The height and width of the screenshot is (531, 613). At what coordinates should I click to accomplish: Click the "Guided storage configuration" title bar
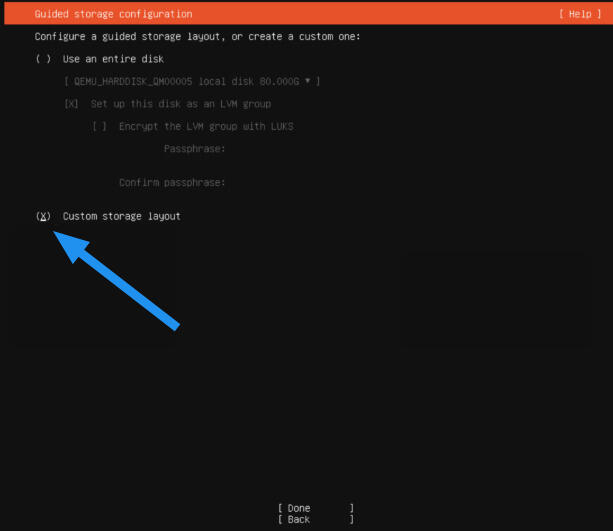click(113, 14)
